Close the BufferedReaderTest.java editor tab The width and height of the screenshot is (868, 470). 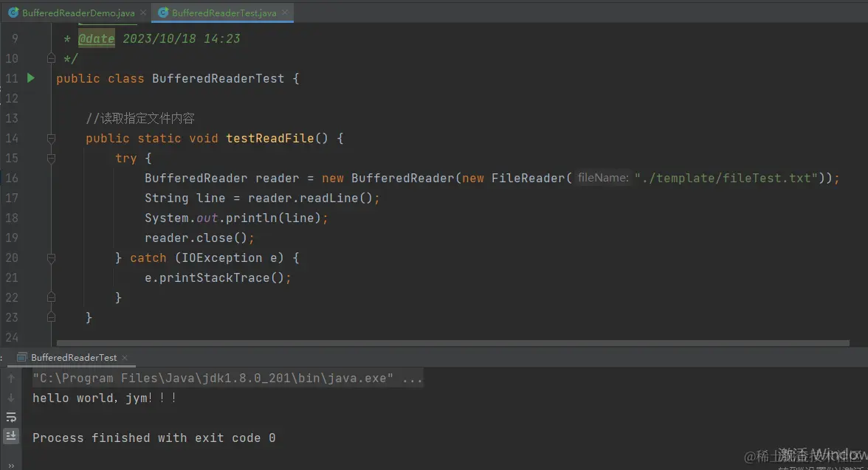pos(285,13)
